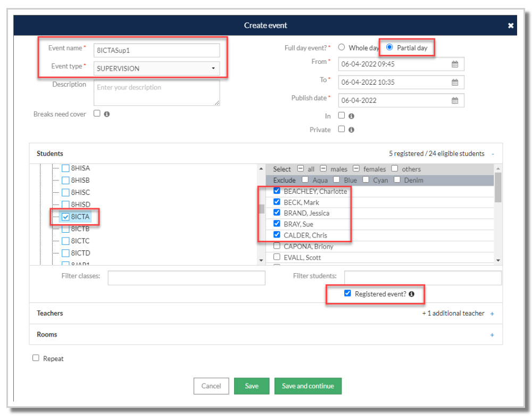This screenshot has height=418, width=532.
Task: Toggle the Registered event checkbox
Action: coord(347,293)
